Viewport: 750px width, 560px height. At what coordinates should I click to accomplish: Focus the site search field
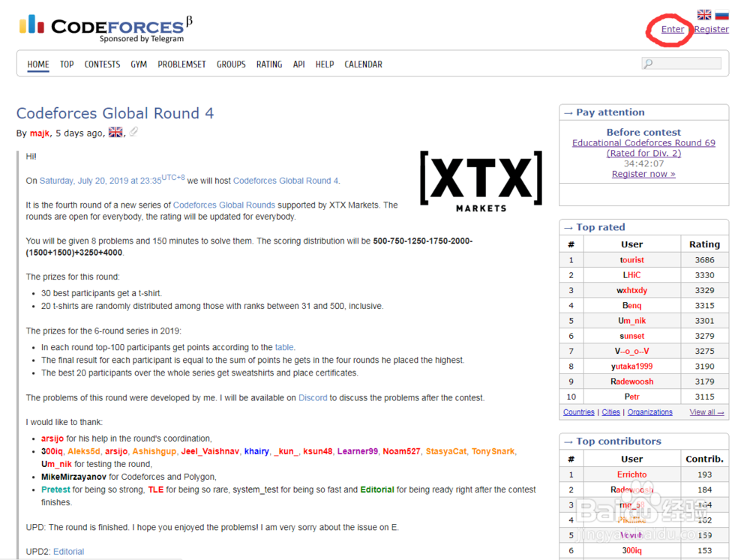(x=682, y=63)
